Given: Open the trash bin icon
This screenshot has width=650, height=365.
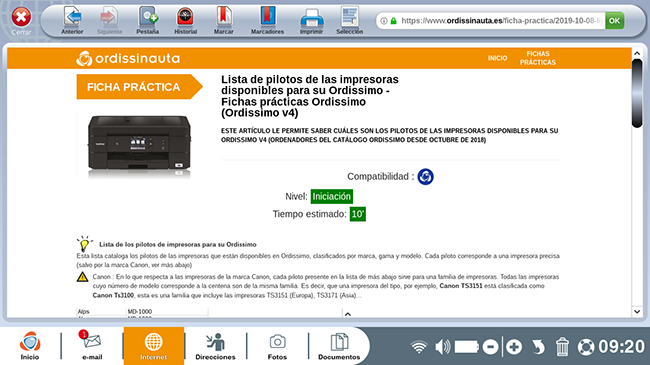Looking at the screenshot, I should 562,347.
